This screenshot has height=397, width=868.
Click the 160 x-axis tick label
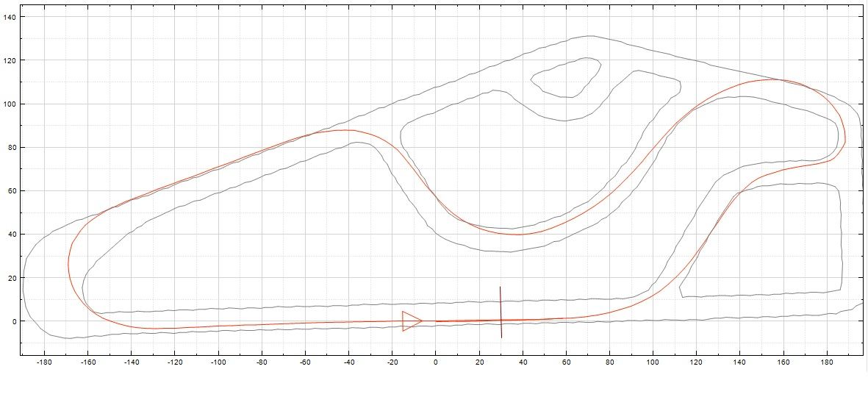coord(783,363)
